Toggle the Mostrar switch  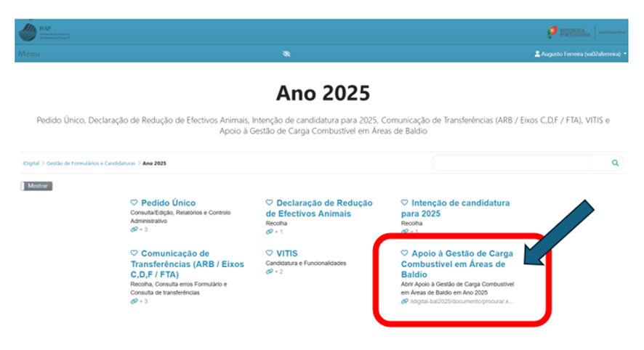tap(36, 186)
